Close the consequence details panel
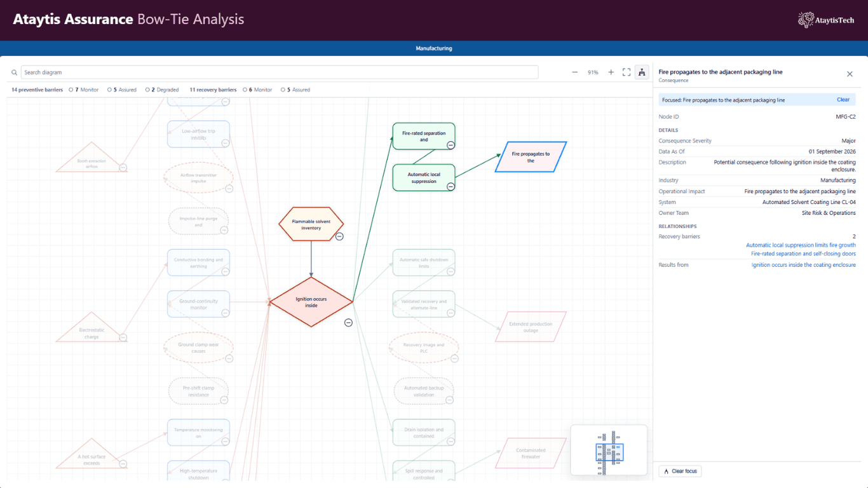This screenshot has width=868, height=488. tap(850, 74)
